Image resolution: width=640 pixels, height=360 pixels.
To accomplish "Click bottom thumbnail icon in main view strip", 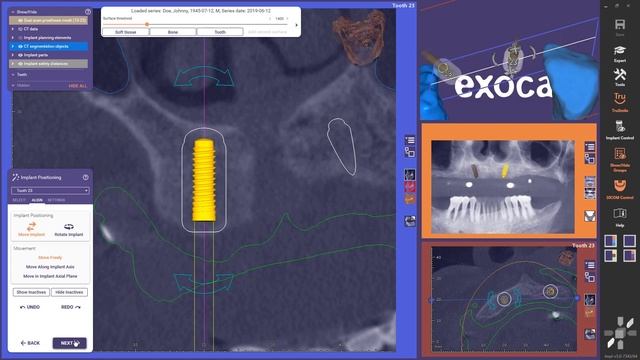I will 410,221.
